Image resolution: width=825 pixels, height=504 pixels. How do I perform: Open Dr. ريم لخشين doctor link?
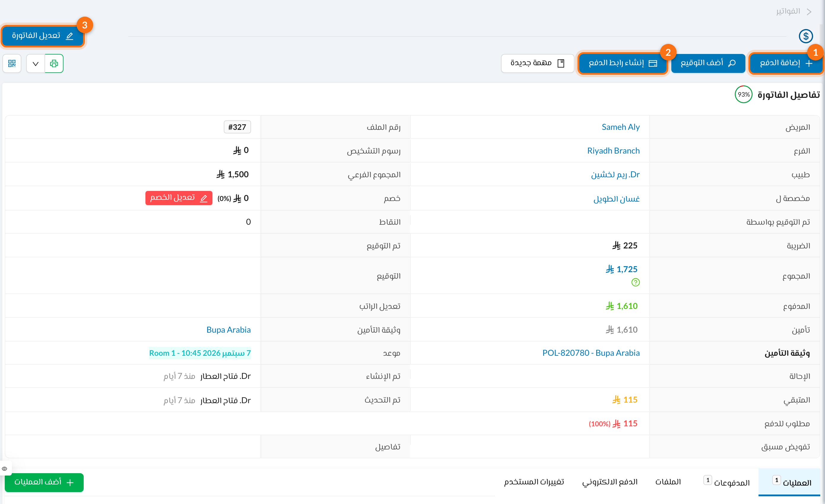615,175
